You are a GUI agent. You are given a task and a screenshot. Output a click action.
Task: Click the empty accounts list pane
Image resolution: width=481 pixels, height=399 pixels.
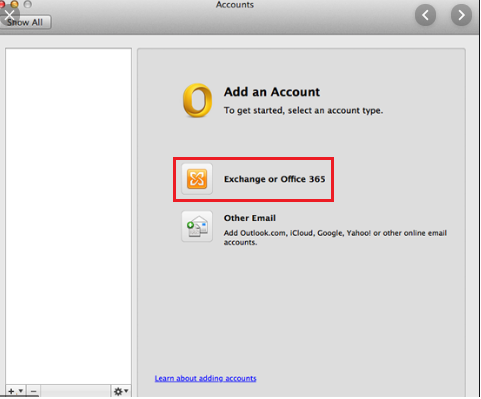coord(68,217)
